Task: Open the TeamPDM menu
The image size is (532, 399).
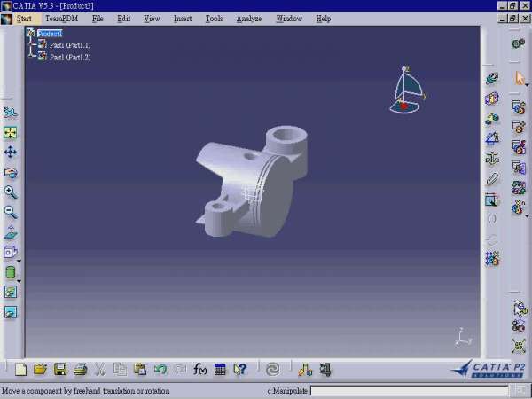Action: (62, 19)
